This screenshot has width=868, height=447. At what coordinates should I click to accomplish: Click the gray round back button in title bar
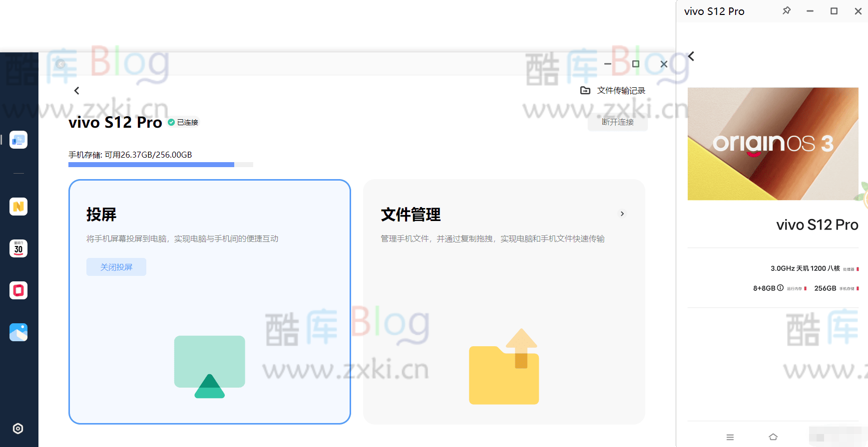point(60,64)
